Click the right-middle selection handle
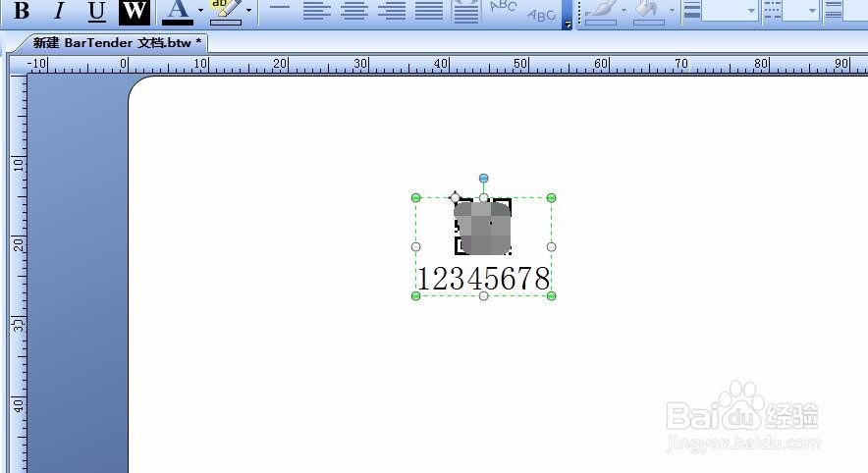 coord(552,246)
